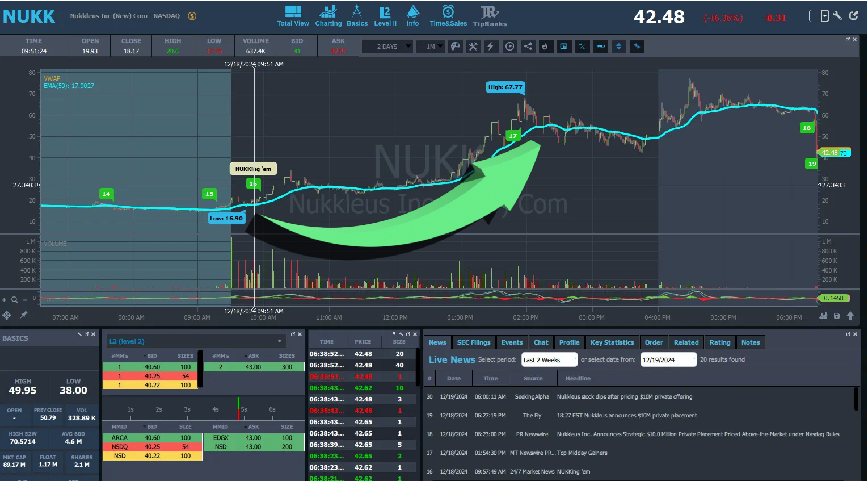
Task: Switch to the Related tab
Action: [x=686, y=342]
